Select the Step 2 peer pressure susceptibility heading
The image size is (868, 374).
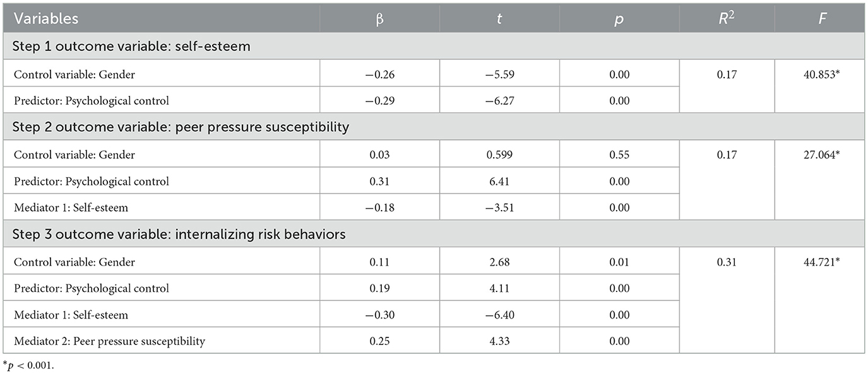[x=181, y=127]
